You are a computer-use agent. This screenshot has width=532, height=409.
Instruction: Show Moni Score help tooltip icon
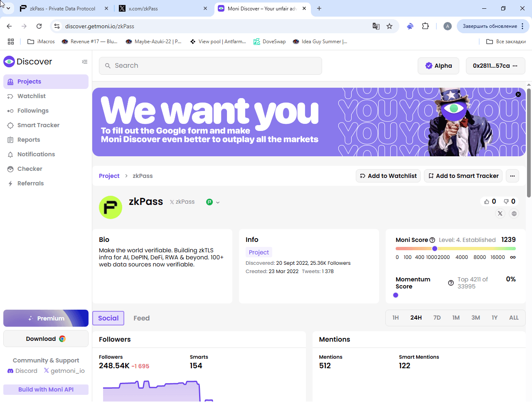432,240
